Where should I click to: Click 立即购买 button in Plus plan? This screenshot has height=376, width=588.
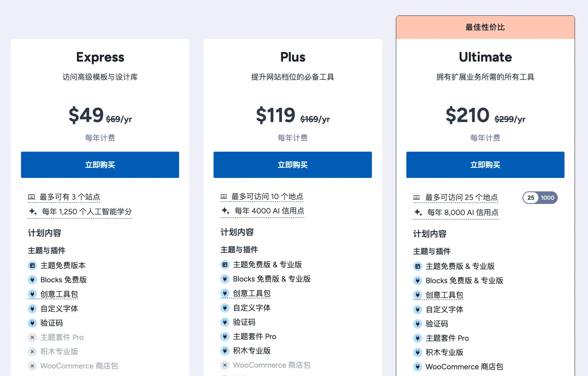point(292,164)
